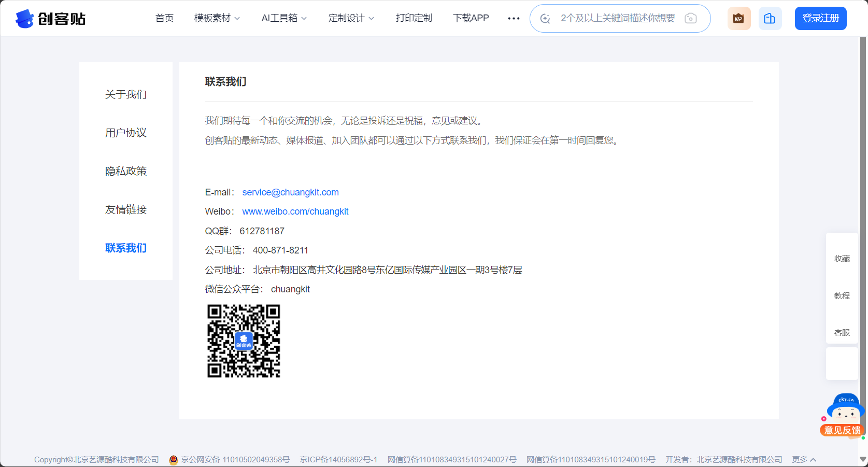Click the 联系我们 page heading
The height and width of the screenshot is (467, 868).
(225, 81)
